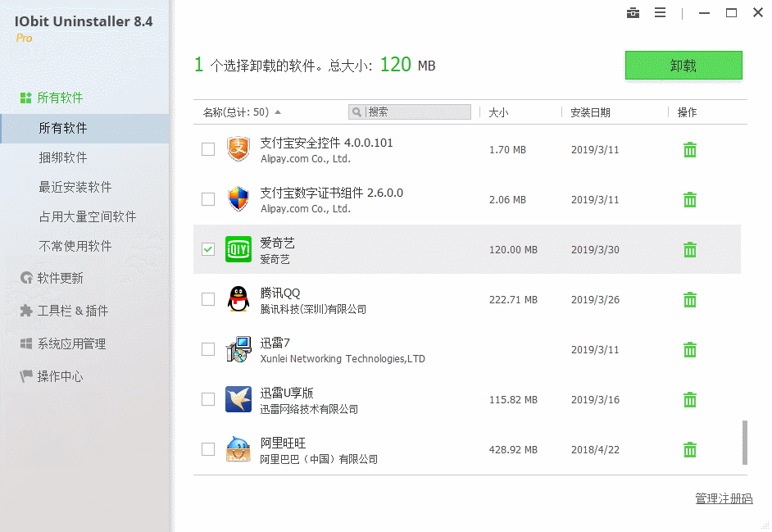Check the 迅雷U享版 checkbox

coord(208,399)
